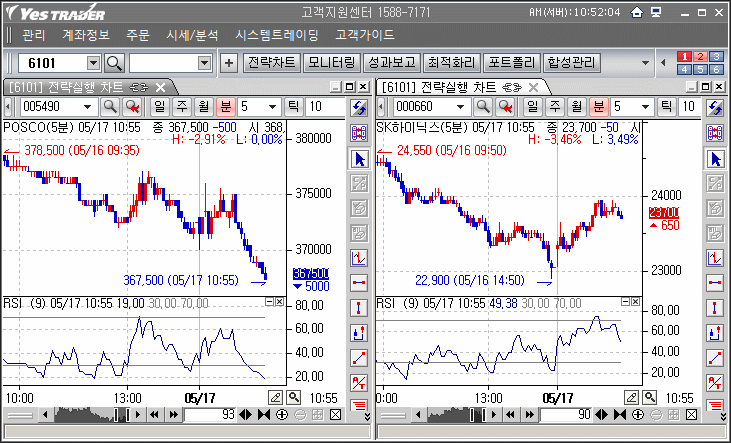
Task: Toggle 틱 (tick) period in POSCO chart
Action: coord(293,107)
